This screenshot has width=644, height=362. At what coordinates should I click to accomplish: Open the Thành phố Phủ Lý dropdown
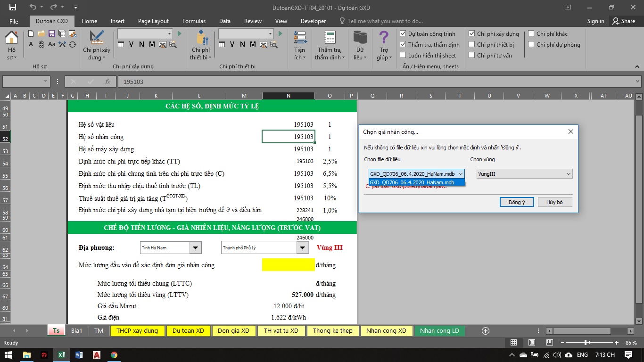click(x=303, y=247)
